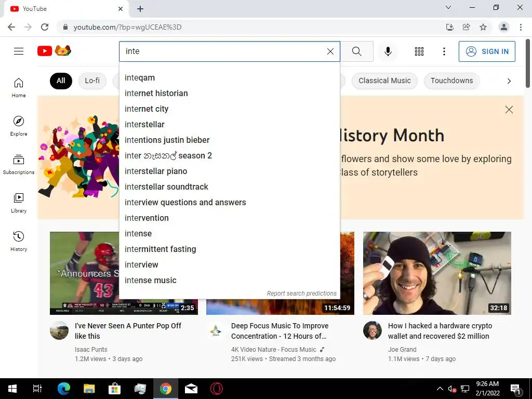Viewport: 532px width, 399px height.
Task: Open 4K Video Nature - Focus Music channel
Action: point(273,350)
